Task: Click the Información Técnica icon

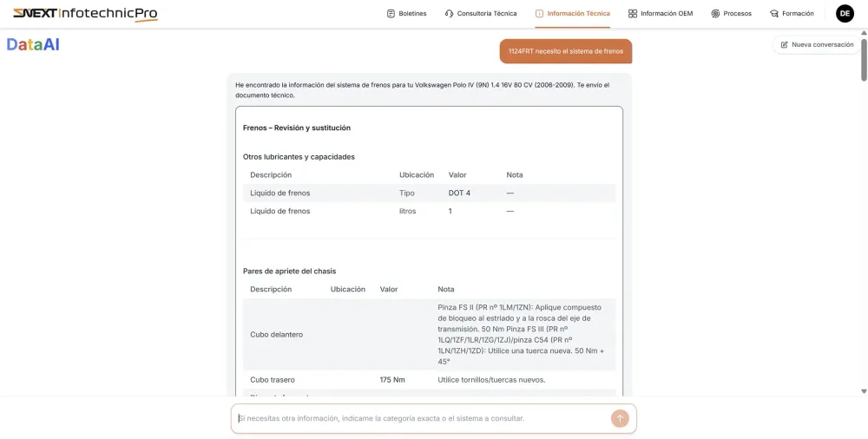Action: (539, 14)
